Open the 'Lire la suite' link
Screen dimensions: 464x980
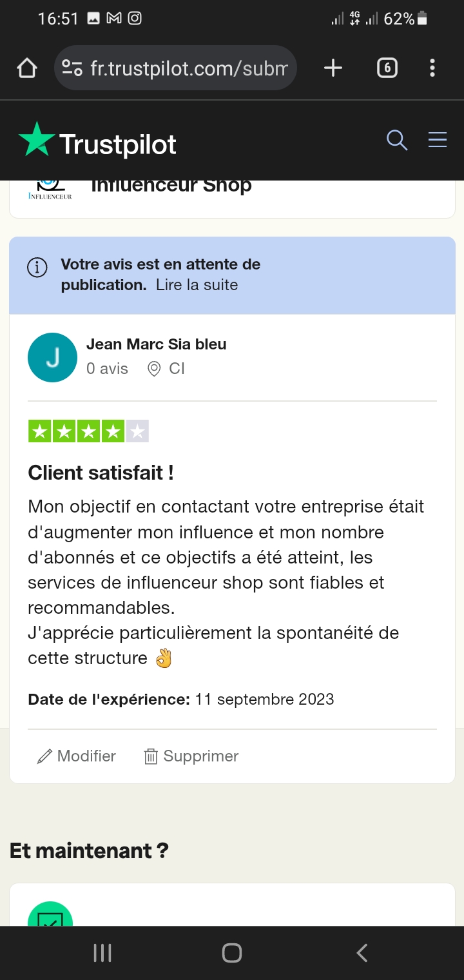[197, 285]
